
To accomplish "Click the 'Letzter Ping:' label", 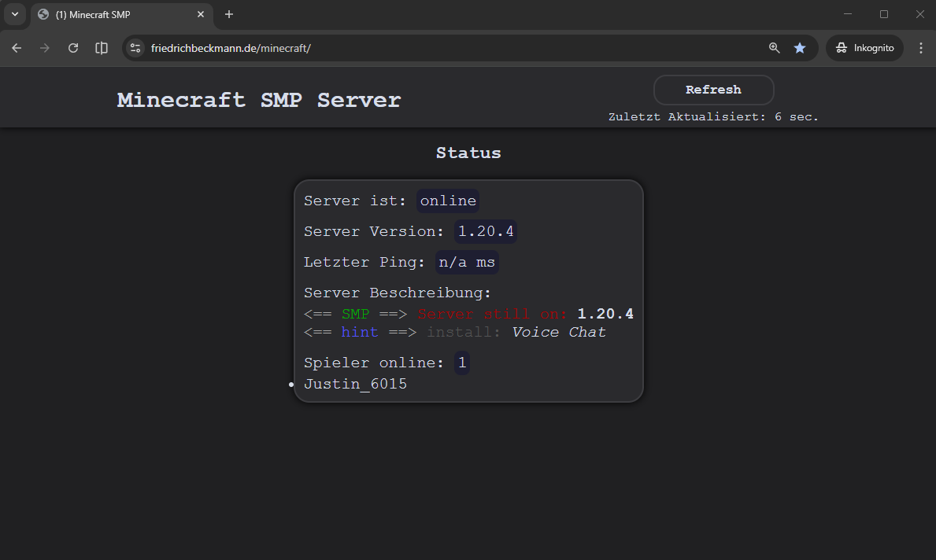I will click(364, 263).
